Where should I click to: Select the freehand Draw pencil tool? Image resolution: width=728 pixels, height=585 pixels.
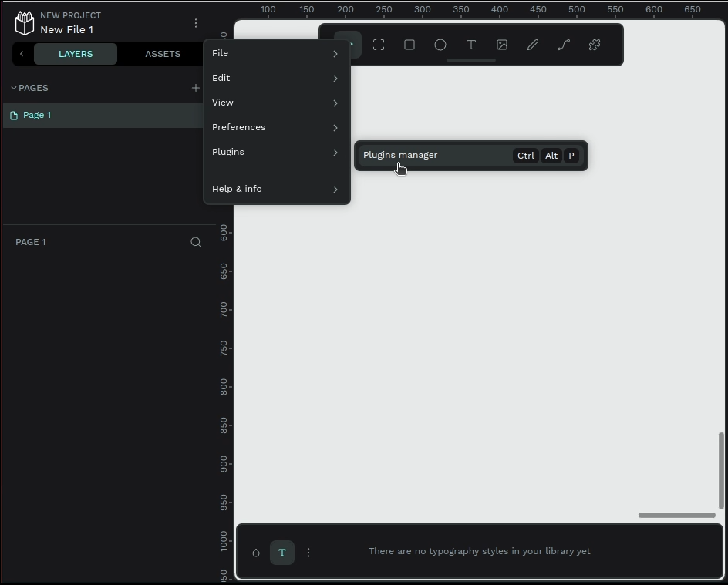(533, 45)
